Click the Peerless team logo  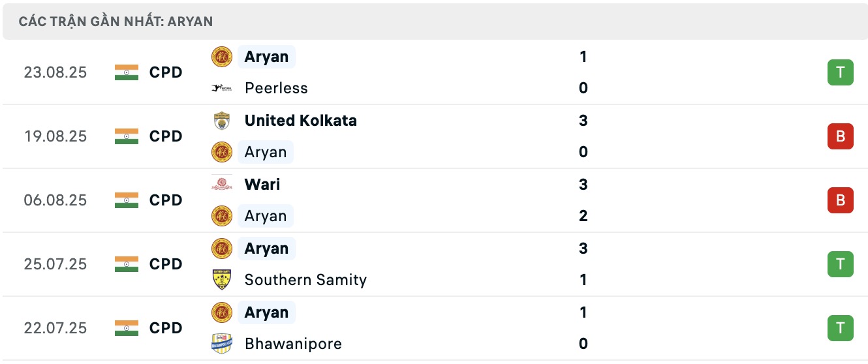(x=222, y=88)
